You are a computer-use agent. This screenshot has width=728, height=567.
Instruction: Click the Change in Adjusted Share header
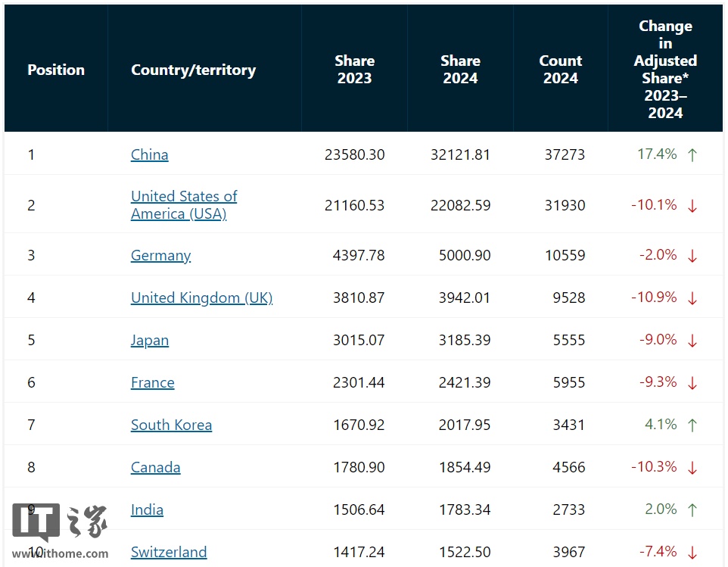tap(665, 70)
